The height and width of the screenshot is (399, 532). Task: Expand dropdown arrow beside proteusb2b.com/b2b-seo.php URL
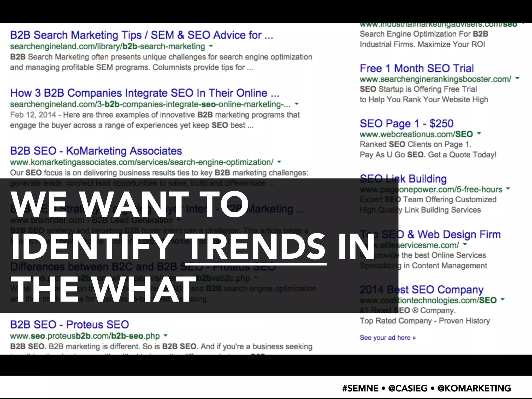click(x=165, y=336)
